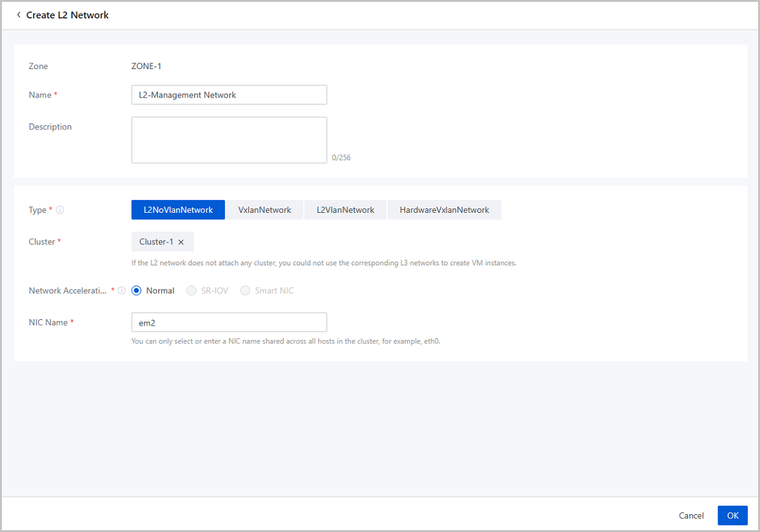Screen dimensions: 760x532
Task: Go back using the Create L2 Network arrow
Action: click(x=18, y=15)
